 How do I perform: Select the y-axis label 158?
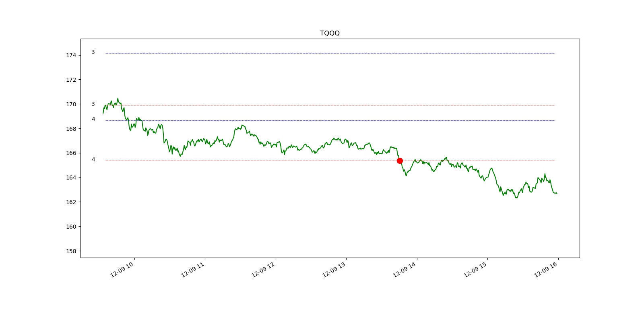tap(71, 251)
